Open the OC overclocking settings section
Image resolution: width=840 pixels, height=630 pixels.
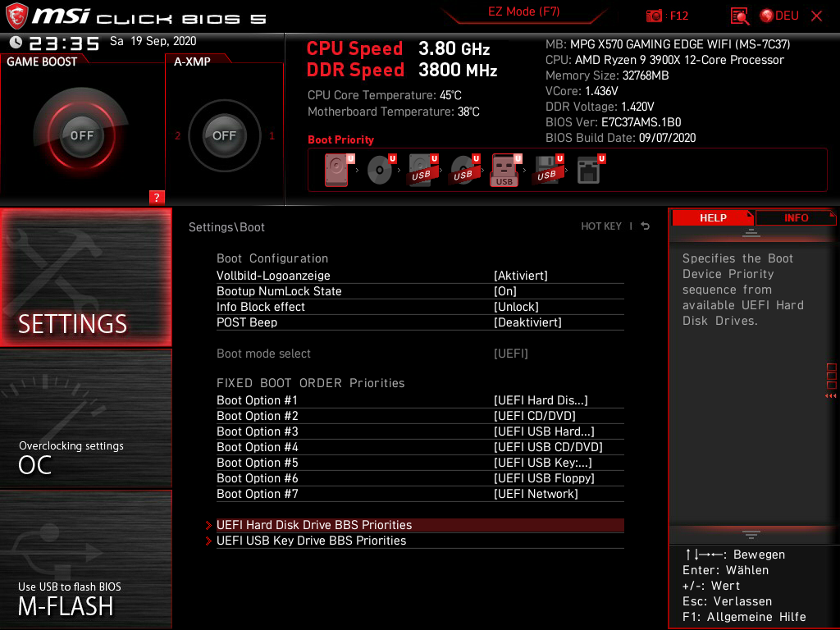pos(85,419)
